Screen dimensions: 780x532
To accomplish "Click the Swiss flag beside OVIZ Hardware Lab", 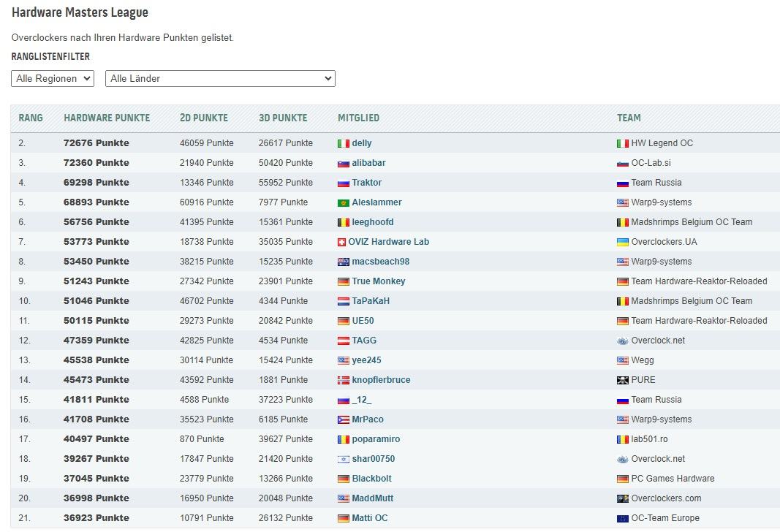I will coord(341,243).
